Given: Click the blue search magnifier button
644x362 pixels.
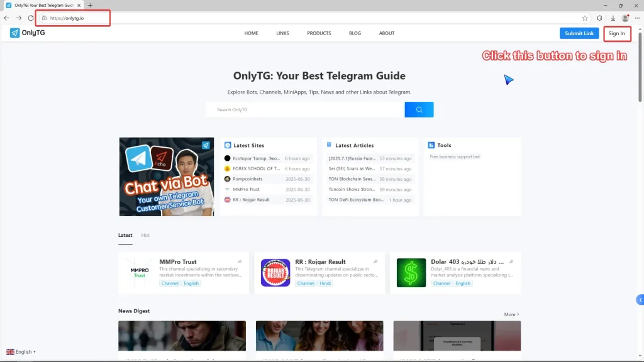Looking at the screenshot, I should (x=419, y=109).
